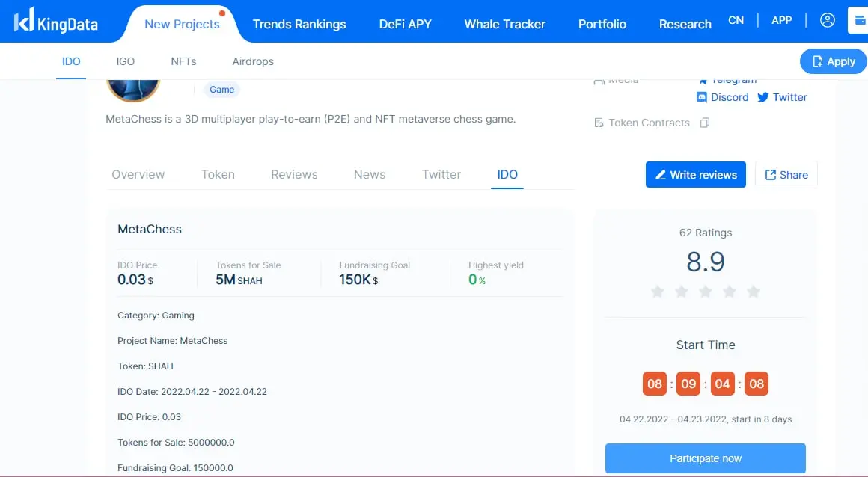Navigate to Portfolio
Viewport: 868px width, 477px height.
coord(602,25)
